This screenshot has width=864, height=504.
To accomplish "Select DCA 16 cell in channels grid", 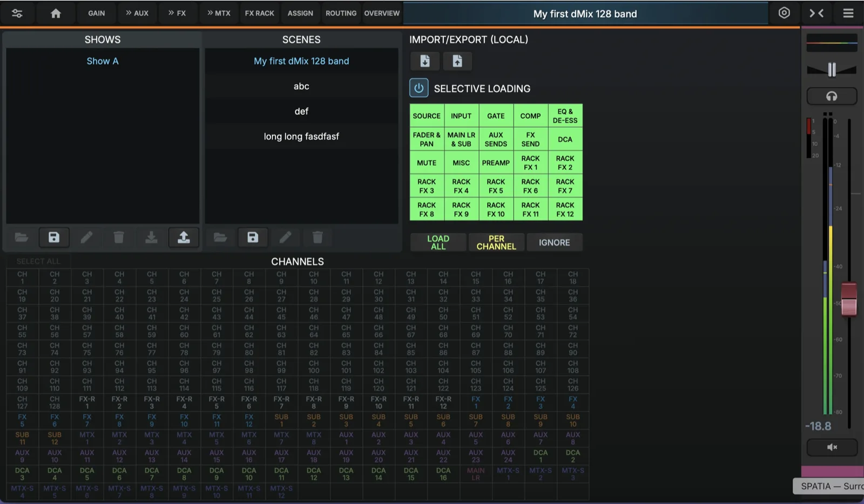I will 443,474.
